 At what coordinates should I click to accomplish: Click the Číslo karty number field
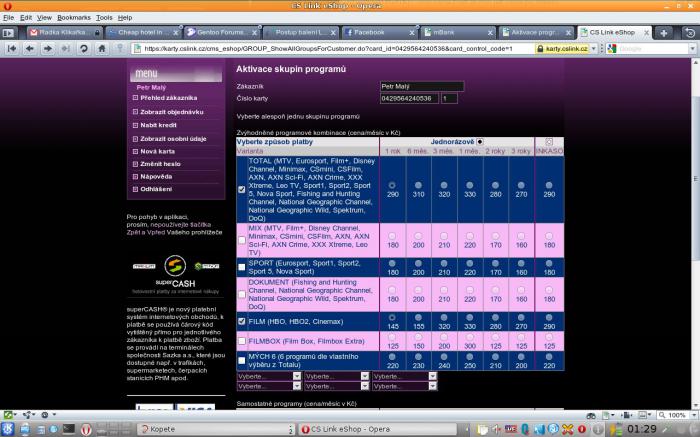409,98
